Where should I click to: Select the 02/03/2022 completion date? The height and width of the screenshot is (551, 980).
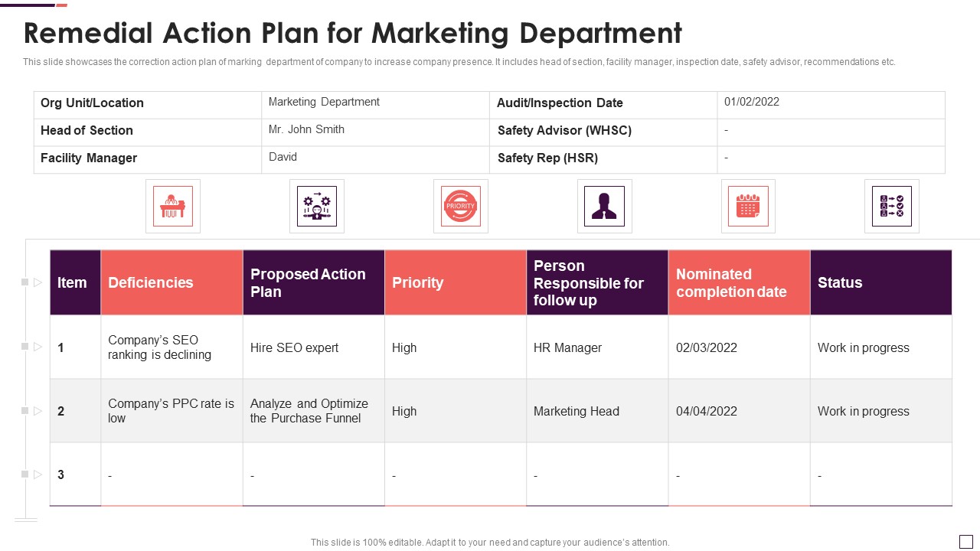740,347
